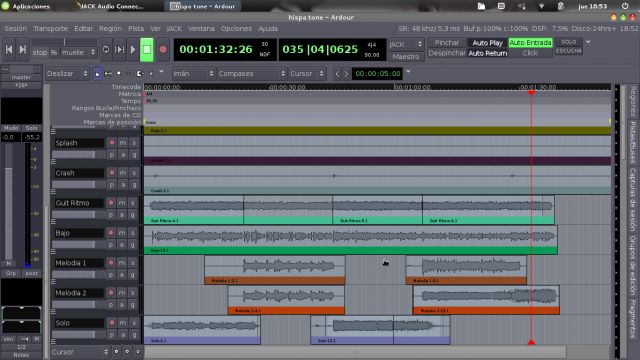Open the Regiones side tab

(x=633, y=100)
